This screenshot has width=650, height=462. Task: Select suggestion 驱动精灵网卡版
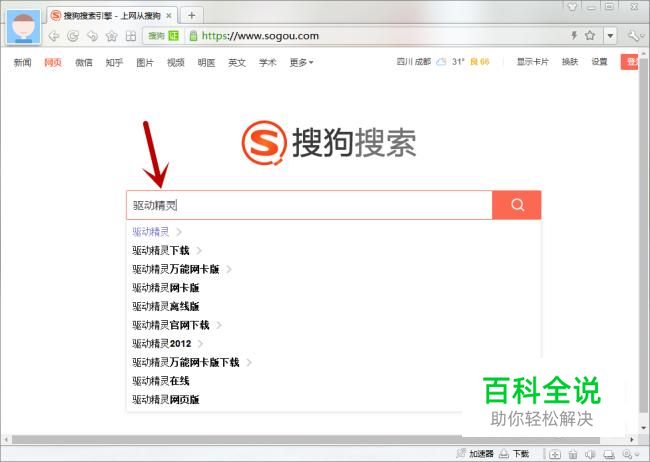[166, 288]
